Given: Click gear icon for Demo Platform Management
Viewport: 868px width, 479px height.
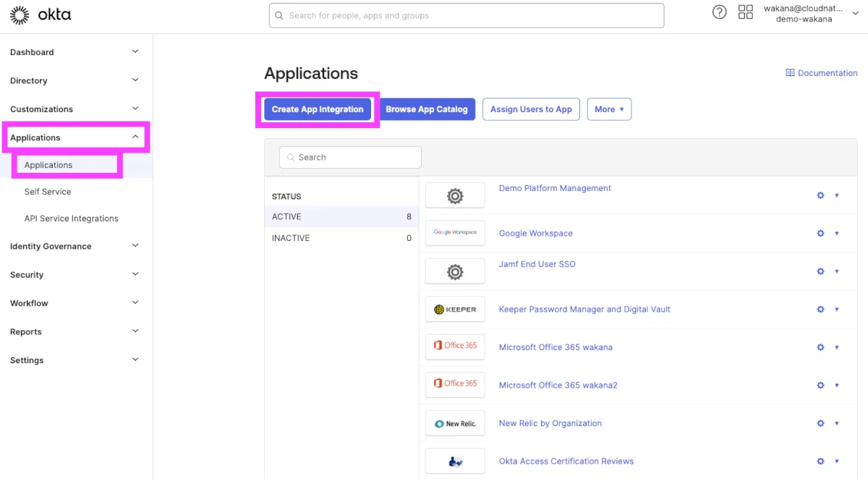Looking at the screenshot, I should (x=820, y=195).
